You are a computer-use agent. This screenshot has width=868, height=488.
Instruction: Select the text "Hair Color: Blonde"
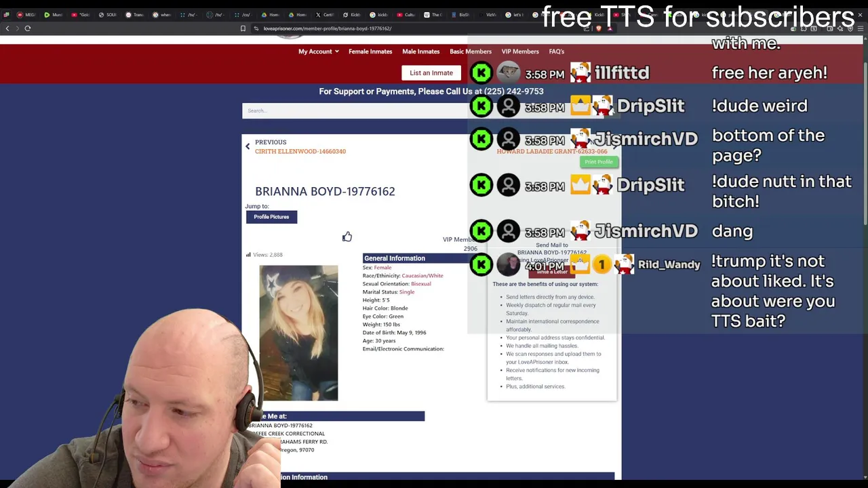point(385,308)
